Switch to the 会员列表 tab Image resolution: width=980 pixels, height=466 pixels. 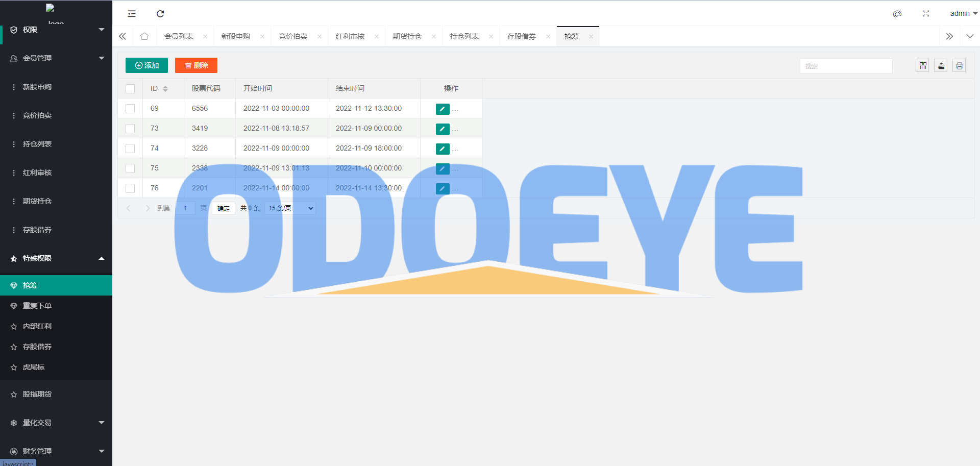click(x=179, y=36)
